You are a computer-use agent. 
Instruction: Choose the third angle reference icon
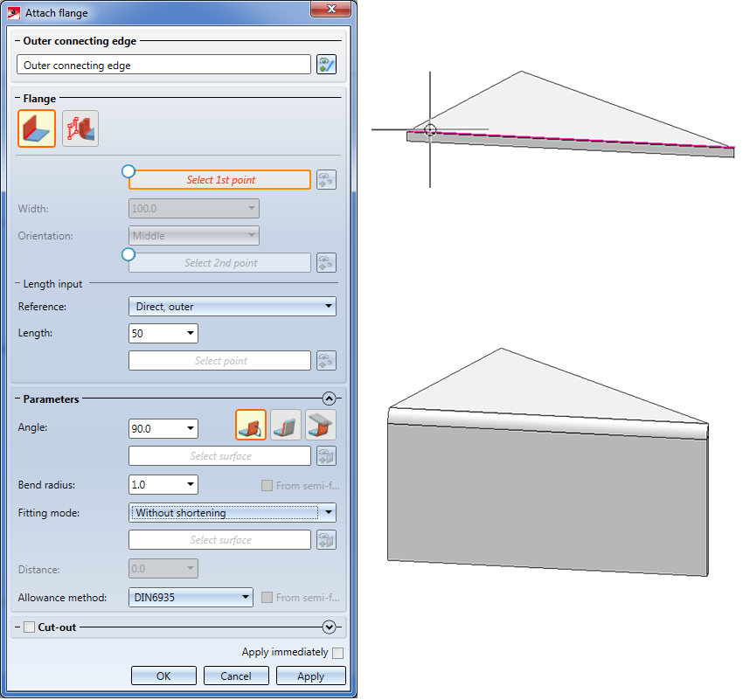[x=321, y=425]
